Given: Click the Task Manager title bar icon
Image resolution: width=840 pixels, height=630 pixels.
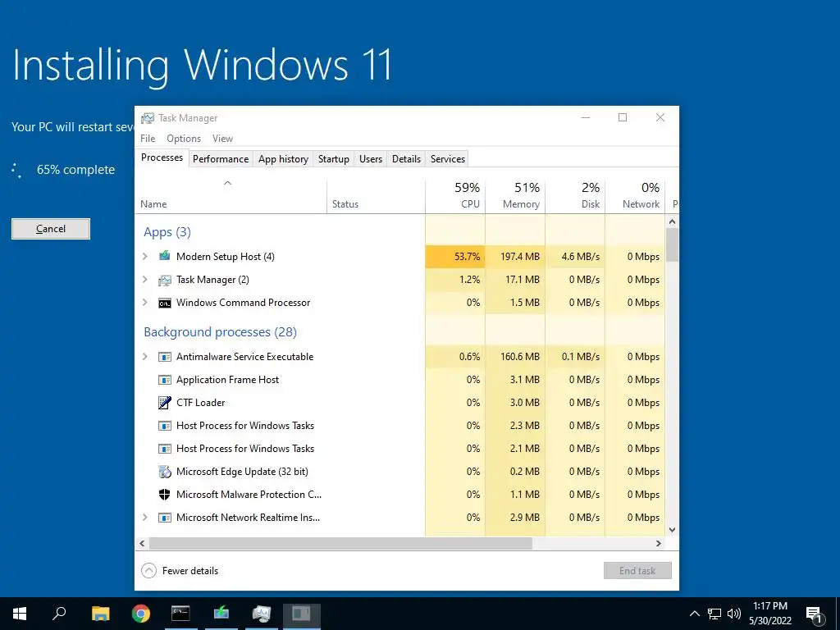Looking at the screenshot, I should click(x=148, y=118).
